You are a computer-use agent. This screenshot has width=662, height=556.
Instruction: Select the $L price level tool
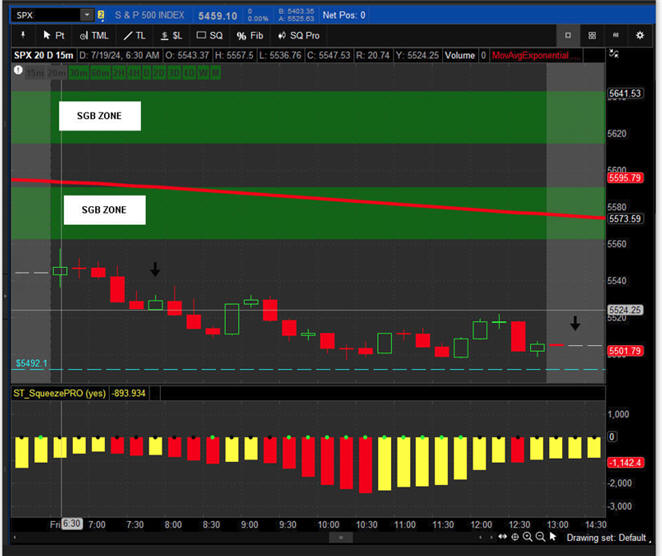172,35
